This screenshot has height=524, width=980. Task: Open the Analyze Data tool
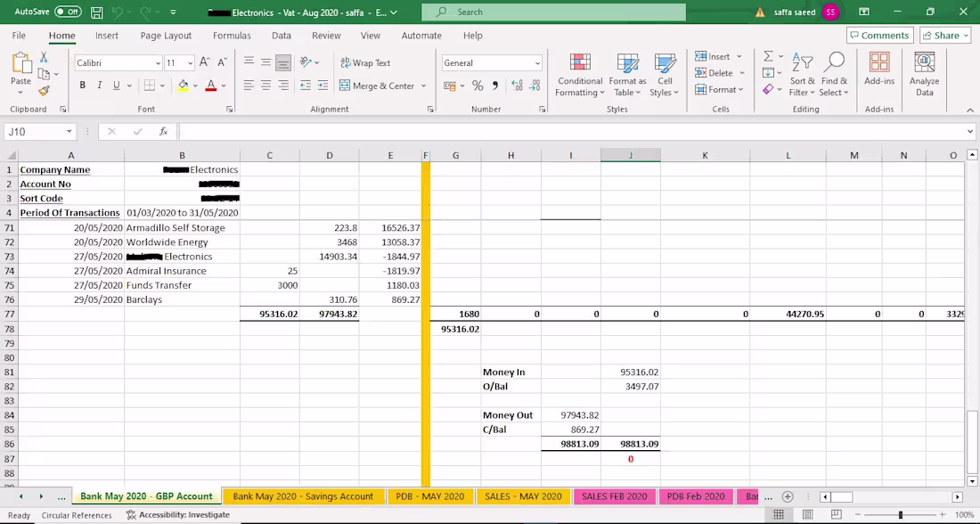[924, 75]
